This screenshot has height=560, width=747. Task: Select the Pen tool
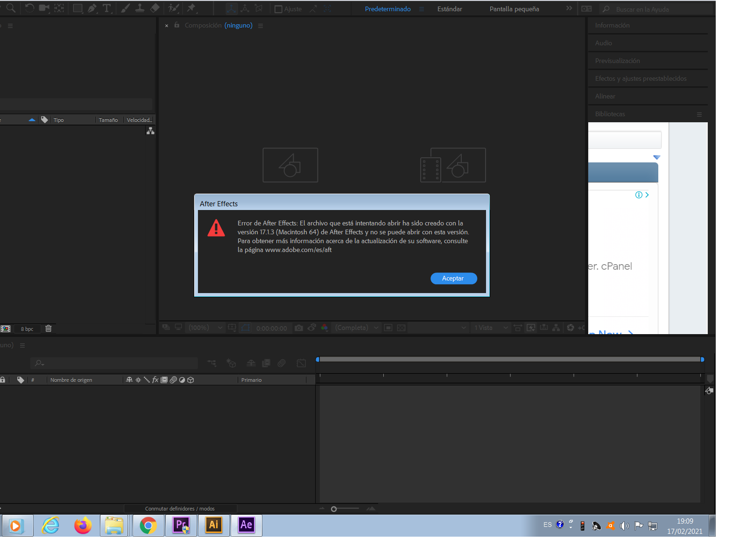(x=92, y=8)
